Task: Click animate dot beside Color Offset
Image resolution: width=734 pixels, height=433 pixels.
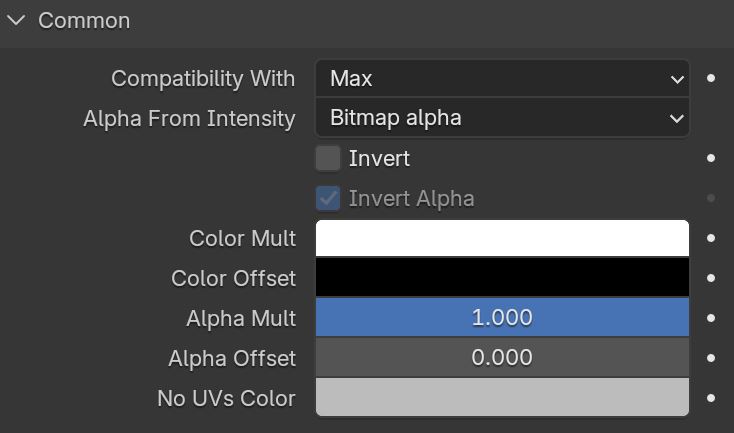Action: 711,278
